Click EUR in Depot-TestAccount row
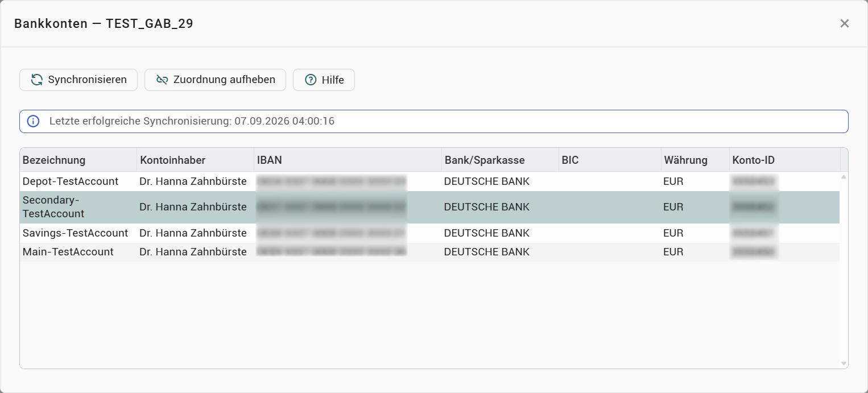The height and width of the screenshot is (393, 868). click(673, 181)
